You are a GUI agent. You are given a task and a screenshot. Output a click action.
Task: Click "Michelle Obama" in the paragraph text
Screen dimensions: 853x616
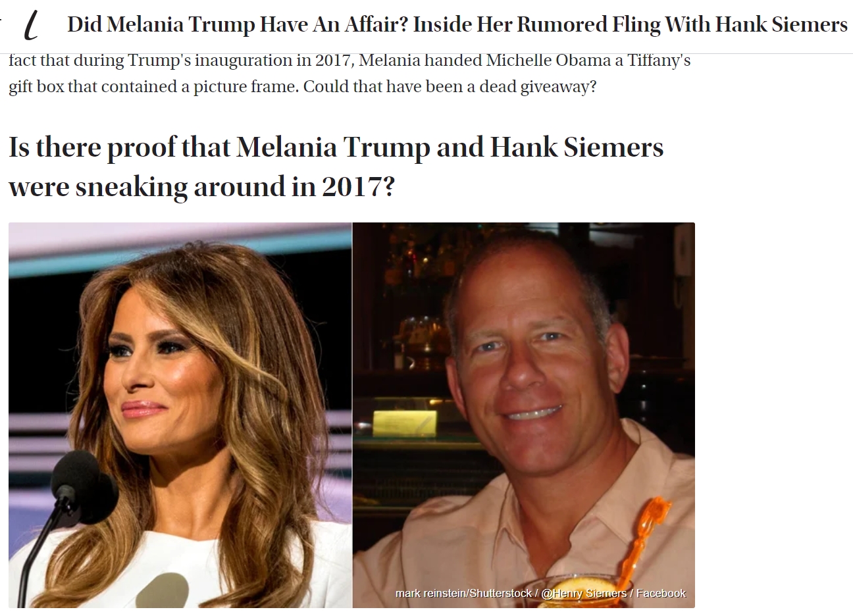pyautogui.click(x=549, y=61)
